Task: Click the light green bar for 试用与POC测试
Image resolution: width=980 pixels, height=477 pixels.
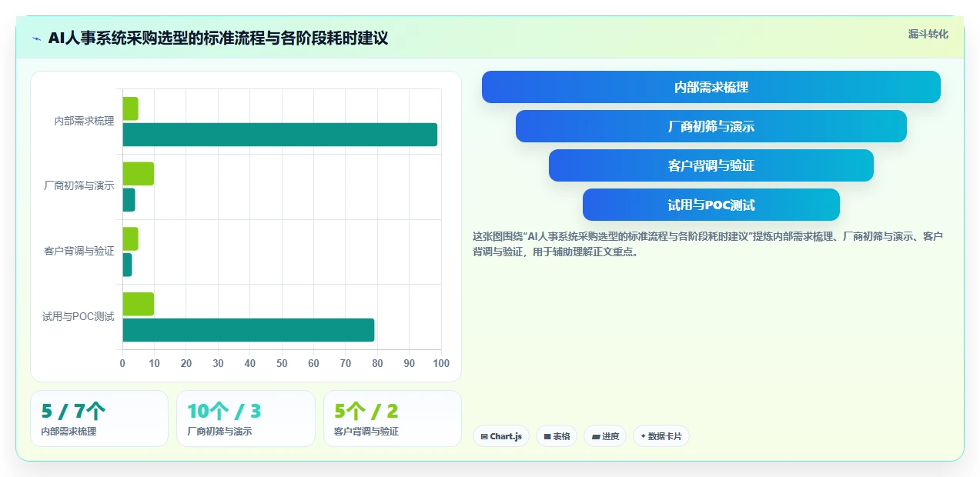Action: (138, 304)
